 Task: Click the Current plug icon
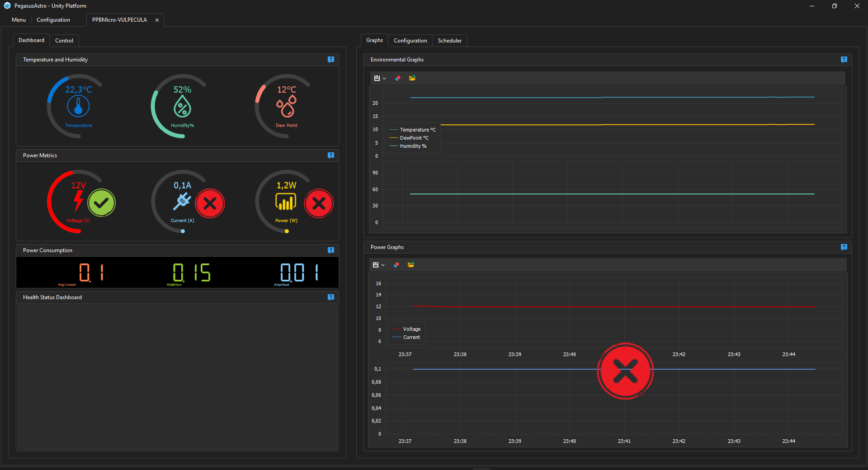pyautogui.click(x=182, y=202)
